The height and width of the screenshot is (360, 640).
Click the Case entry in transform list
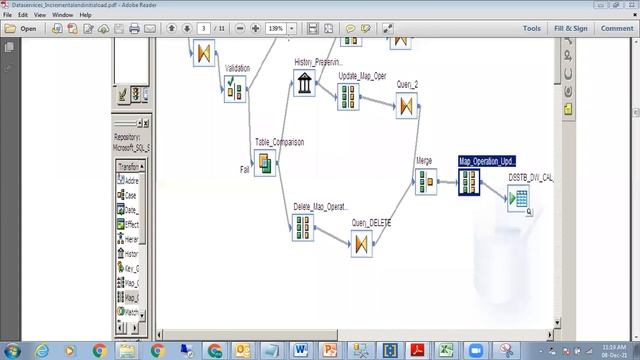click(x=127, y=195)
